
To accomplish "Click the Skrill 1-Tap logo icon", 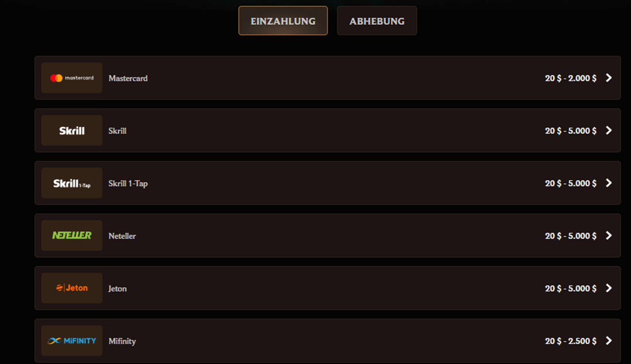I will click(72, 183).
